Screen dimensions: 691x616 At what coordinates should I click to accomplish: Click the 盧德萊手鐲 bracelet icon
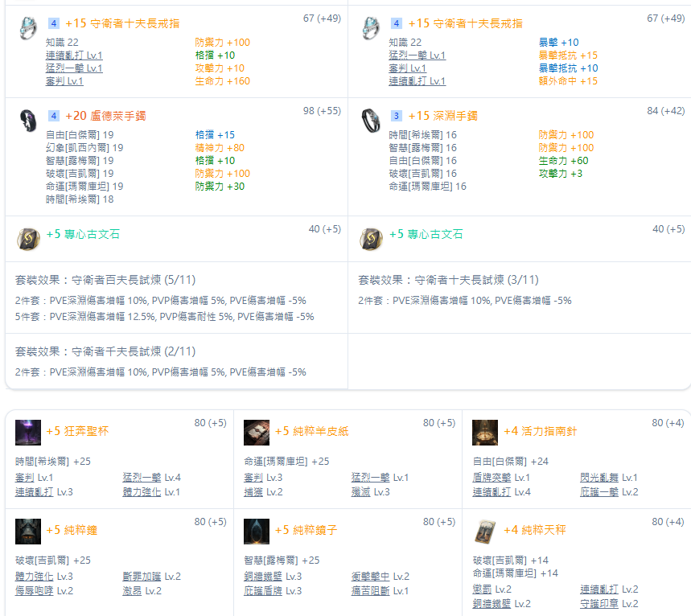click(29, 120)
